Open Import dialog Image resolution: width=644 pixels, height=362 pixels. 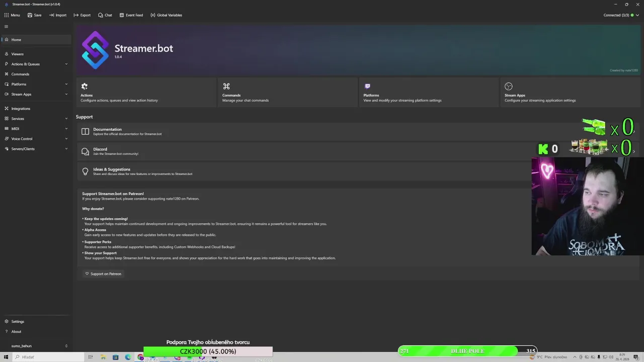coord(58,15)
